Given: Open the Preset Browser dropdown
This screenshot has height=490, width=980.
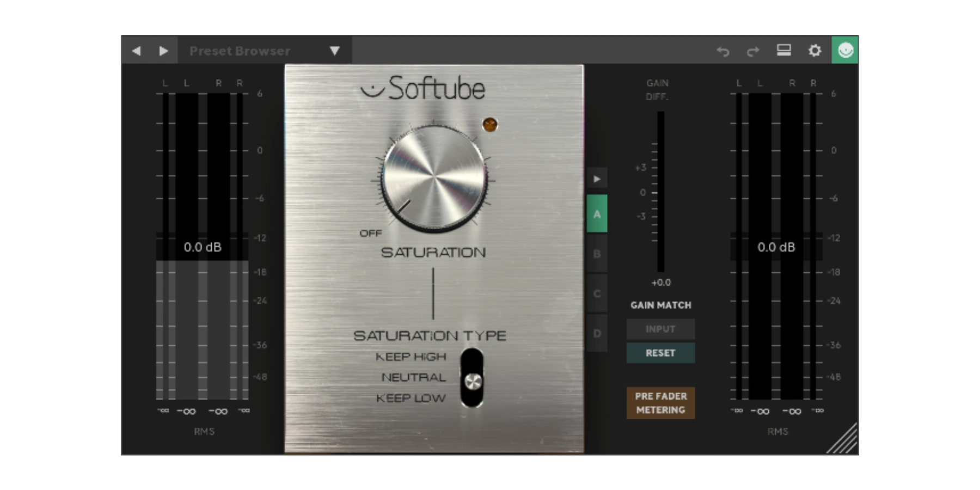Looking at the screenshot, I should click(261, 51).
